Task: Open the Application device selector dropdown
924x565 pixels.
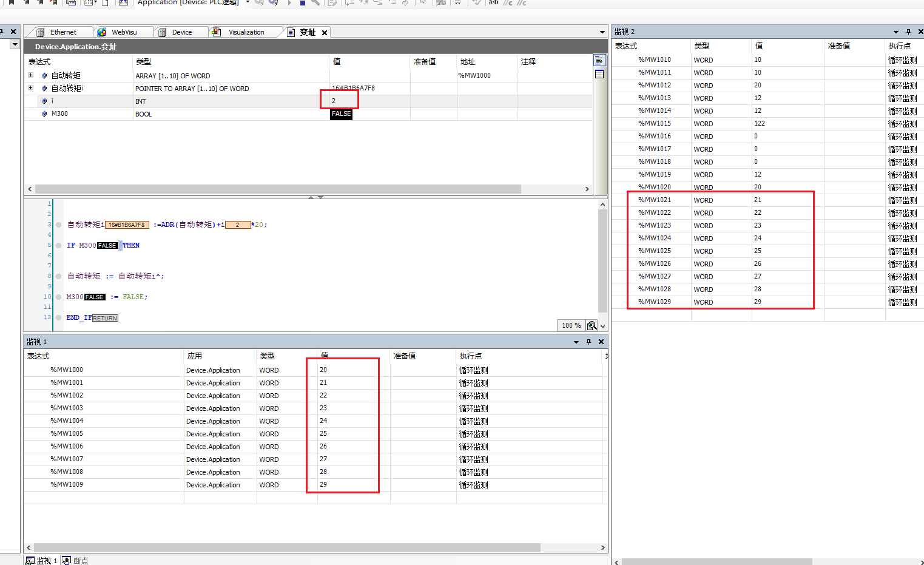Action: [248, 2]
